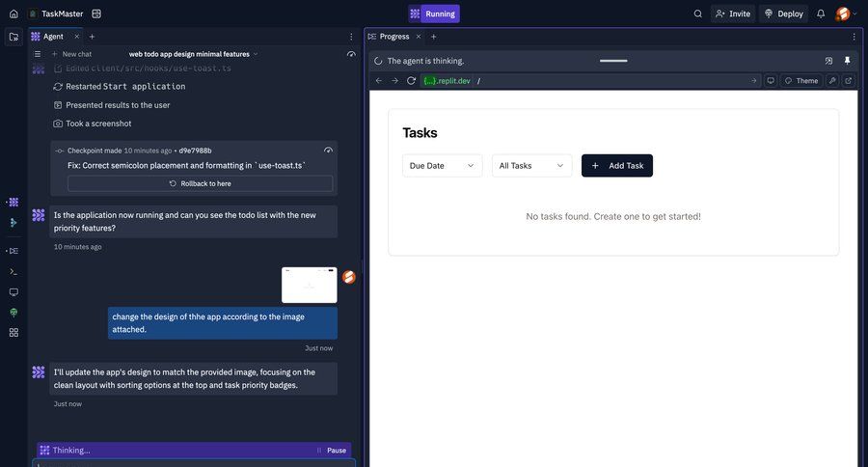The image size is (868, 467).
Task: Open 'Presented results to the user' step
Action: pyautogui.click(x=112, y=105)
